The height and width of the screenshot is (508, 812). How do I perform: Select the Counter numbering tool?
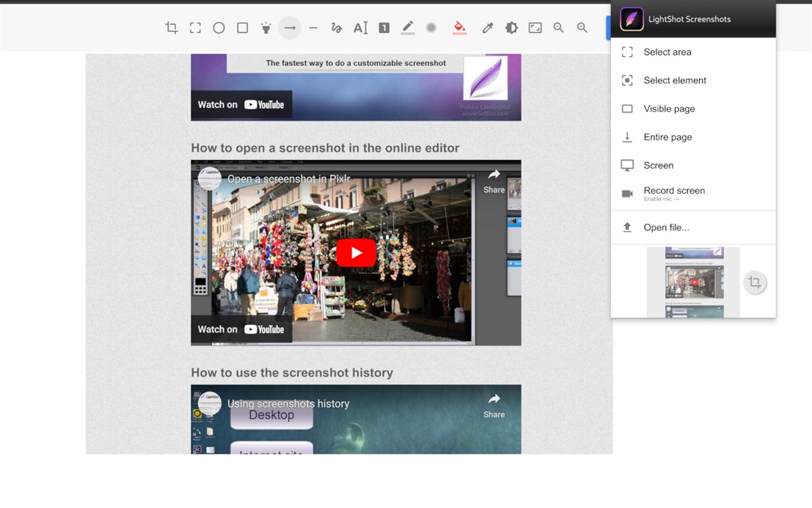click(x=384, y=28)
